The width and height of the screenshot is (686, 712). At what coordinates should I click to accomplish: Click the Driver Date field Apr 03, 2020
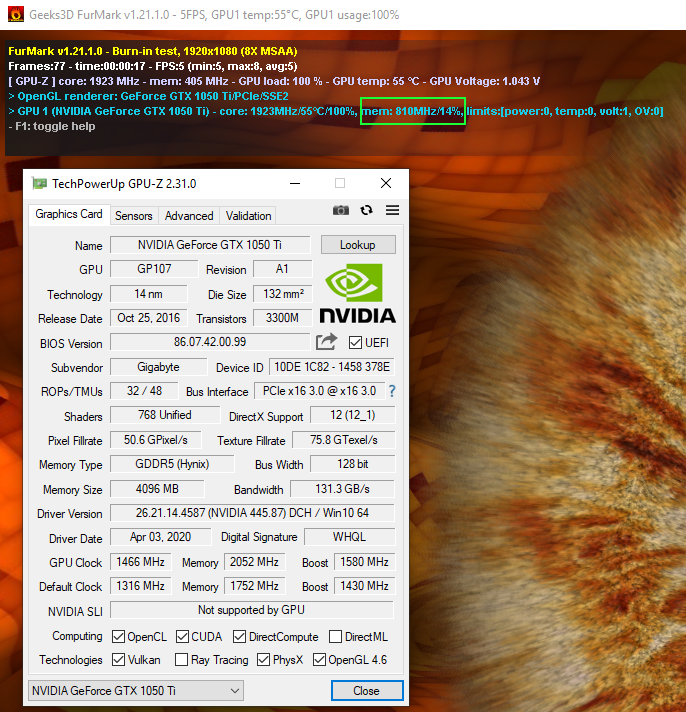click(160, 537)
